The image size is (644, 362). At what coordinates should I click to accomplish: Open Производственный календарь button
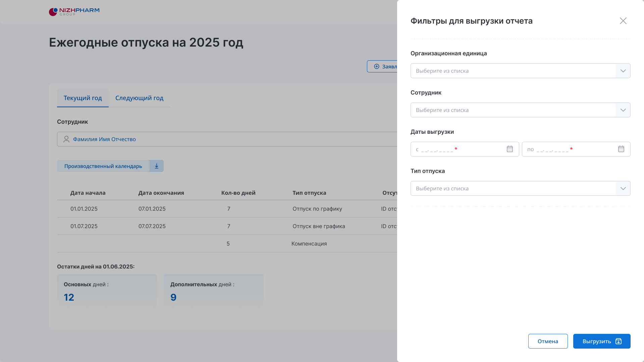click(x=103, y=166)
